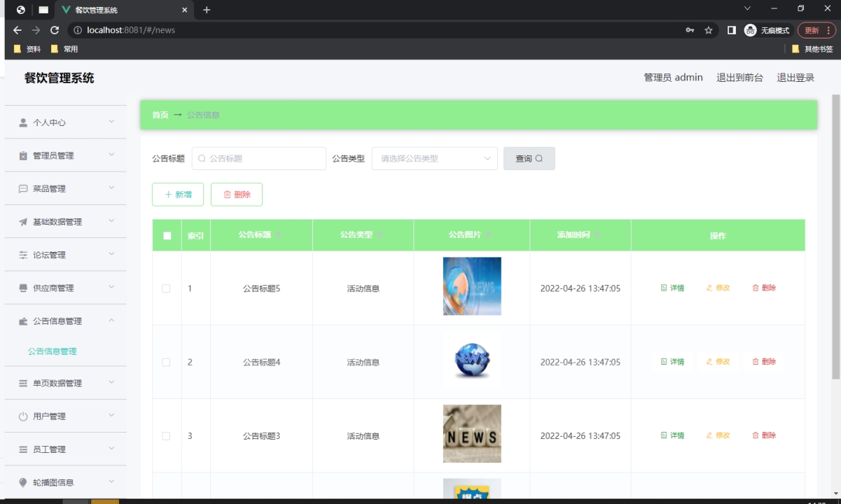Click the globe news thumbnail for 公告标题4
This screenshot has width=841, height=504.
point(472,360)
